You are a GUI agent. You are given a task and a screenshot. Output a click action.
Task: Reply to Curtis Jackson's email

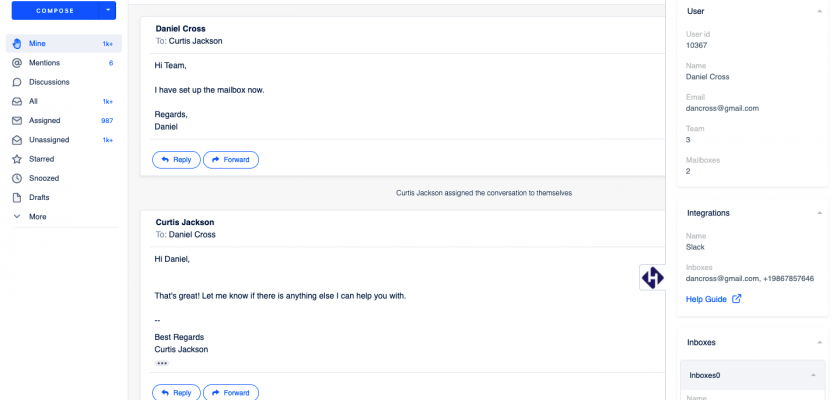click(x=176, y=392)
